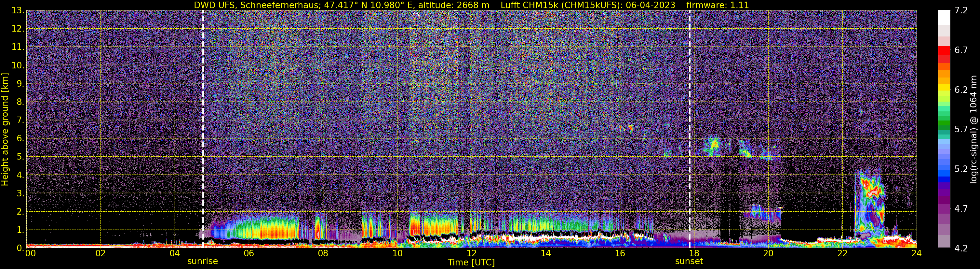Image resolution: width=980 pixels, height=269 pixels.
Task: Click the height axis label '3.'
Action: pos(20,193)
